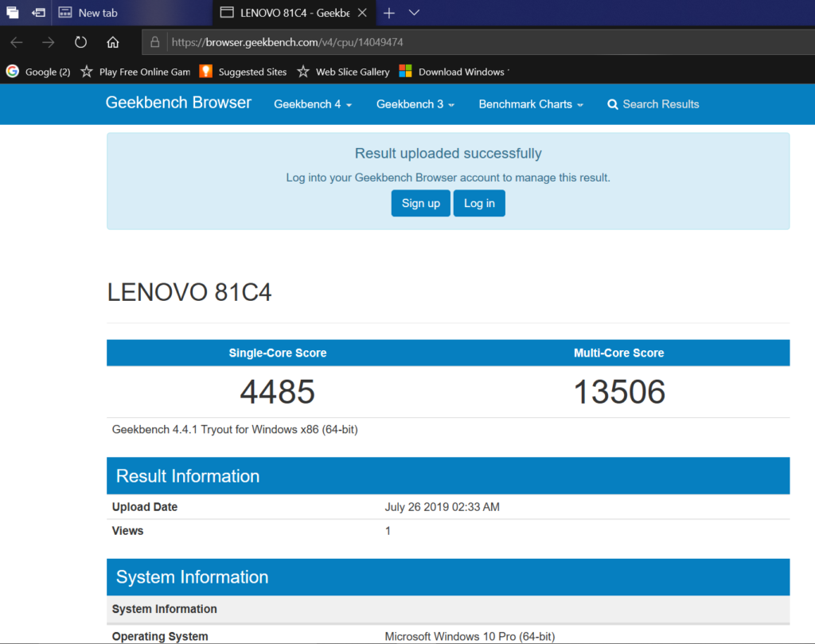815x644 pixels.
Task: Open the Web Slice Gallery favorite
Action: [x=344, y=72]
